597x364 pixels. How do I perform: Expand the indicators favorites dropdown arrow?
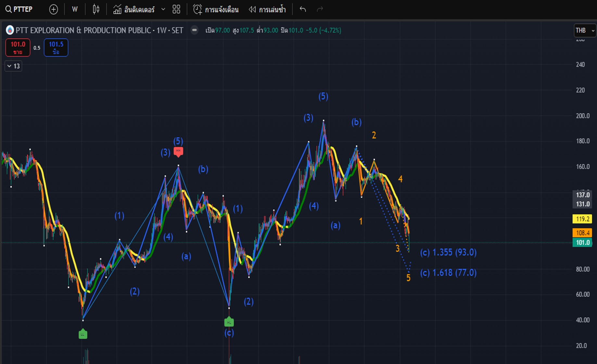pyautogui.click(x=163, y=9)
